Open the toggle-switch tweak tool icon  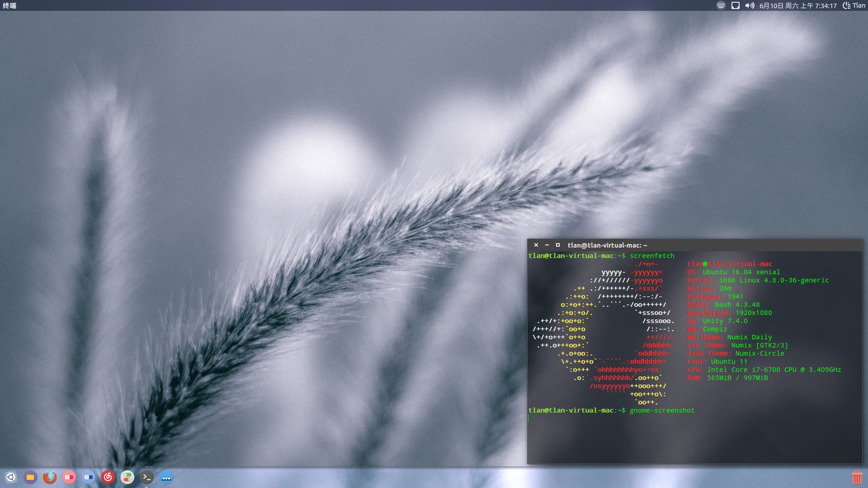coord(127,477)
